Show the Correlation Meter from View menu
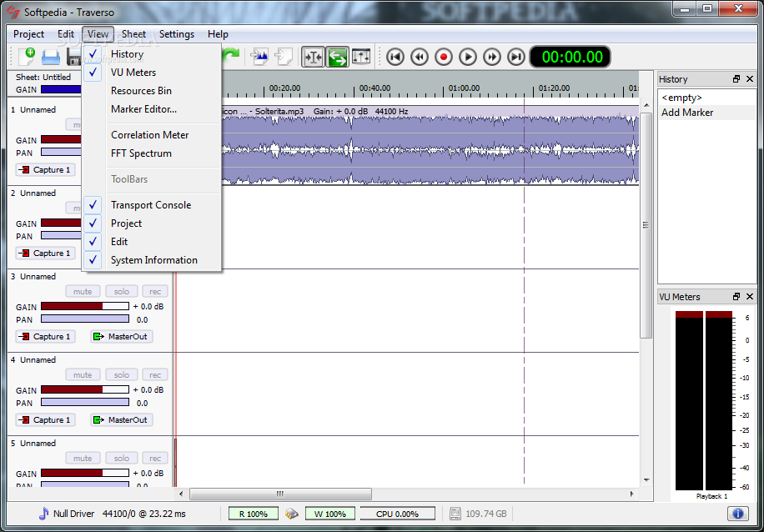The height and width of the screenshot is (532, 764). tap(152, 135)
